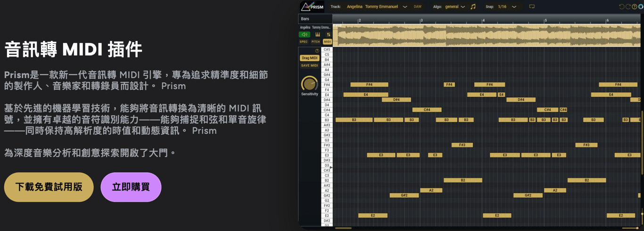Click the small question mark above Drag MIDI

tap(317, 51)
